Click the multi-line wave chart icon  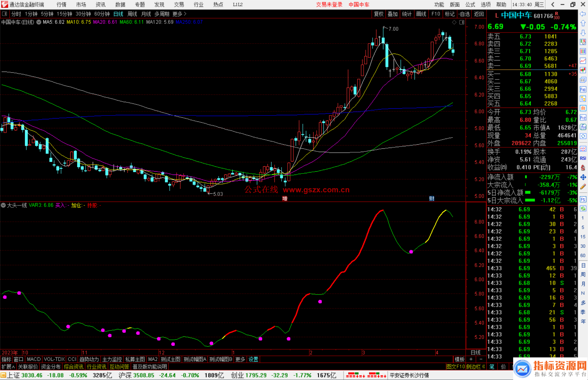click(x=583, y=149)
